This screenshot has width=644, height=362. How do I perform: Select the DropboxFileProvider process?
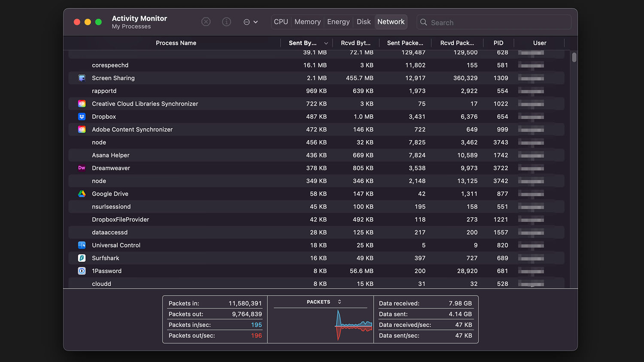tap(316, 220)
